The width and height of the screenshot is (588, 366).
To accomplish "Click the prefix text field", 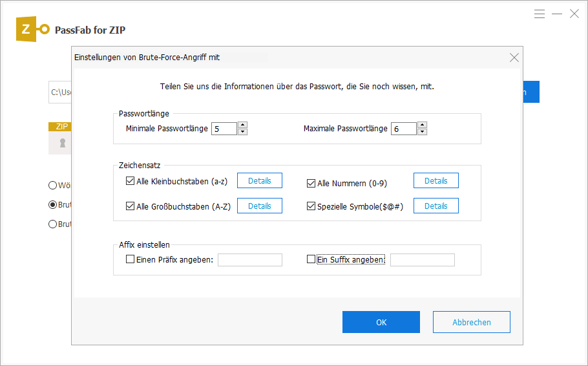I will (x=250, y=260).
